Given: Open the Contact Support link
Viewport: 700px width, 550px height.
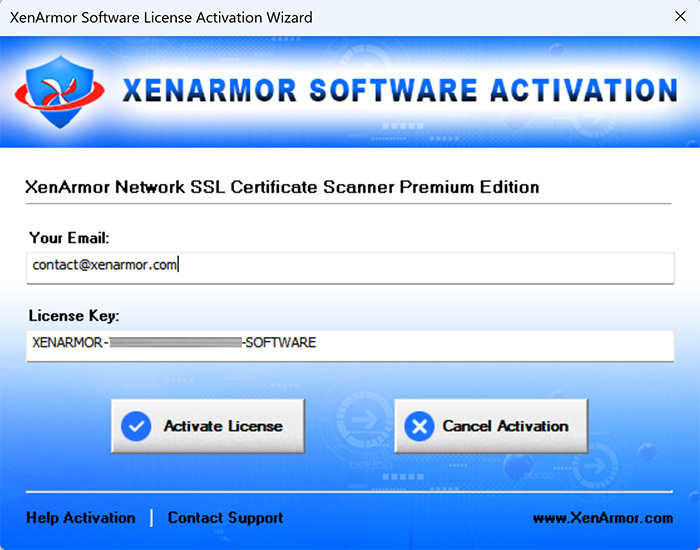Looking at the screenshot, I should pyautogui.click(x=225, y=518).
